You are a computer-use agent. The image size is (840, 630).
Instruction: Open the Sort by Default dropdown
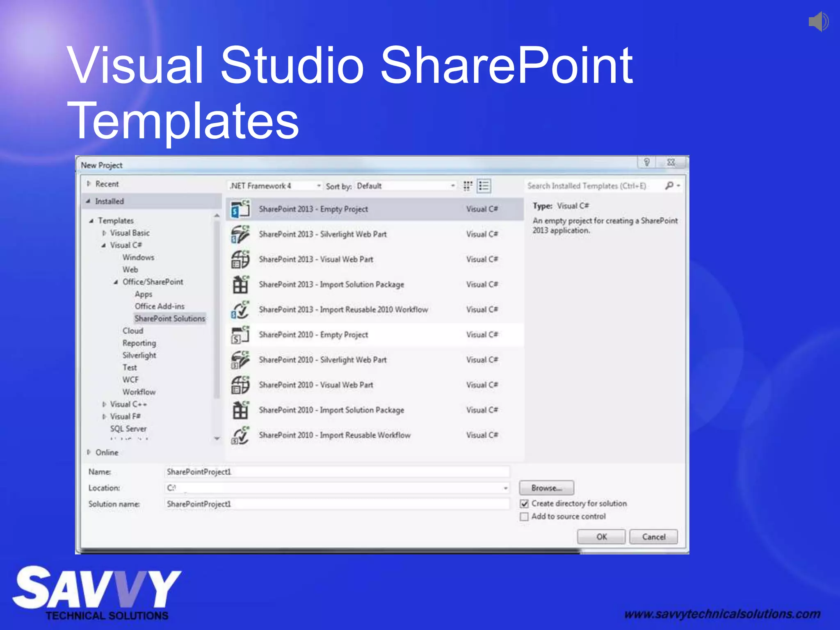pos(405,186)
